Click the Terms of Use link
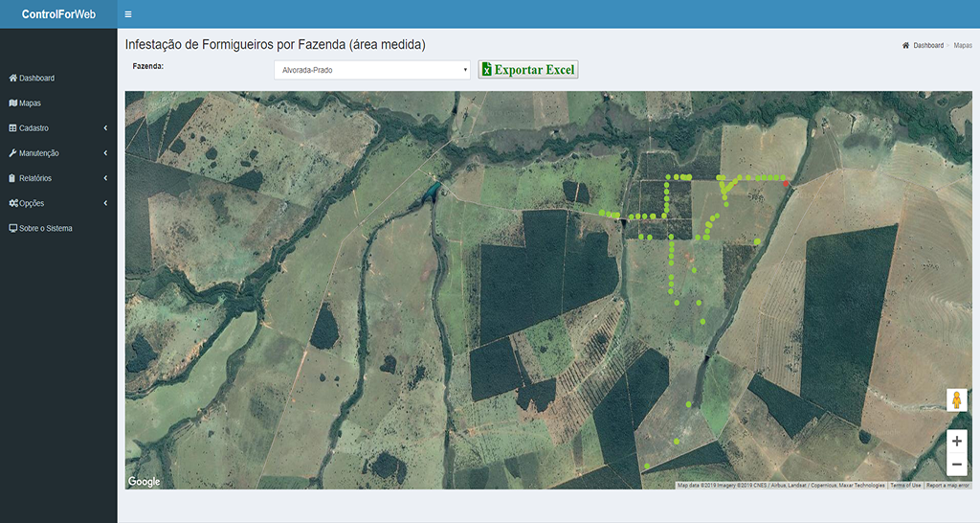This screenshot has height=523, width=980. [905, 486]
